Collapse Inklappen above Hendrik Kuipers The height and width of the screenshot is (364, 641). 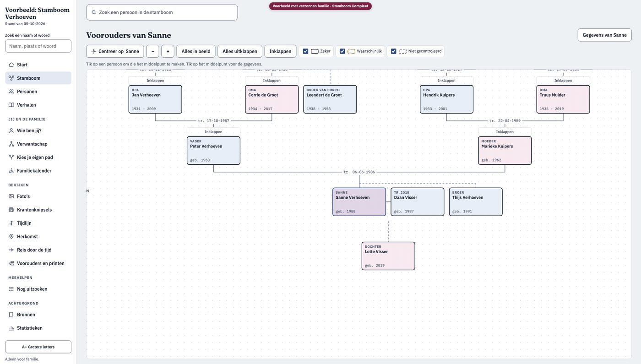[447, 81]
